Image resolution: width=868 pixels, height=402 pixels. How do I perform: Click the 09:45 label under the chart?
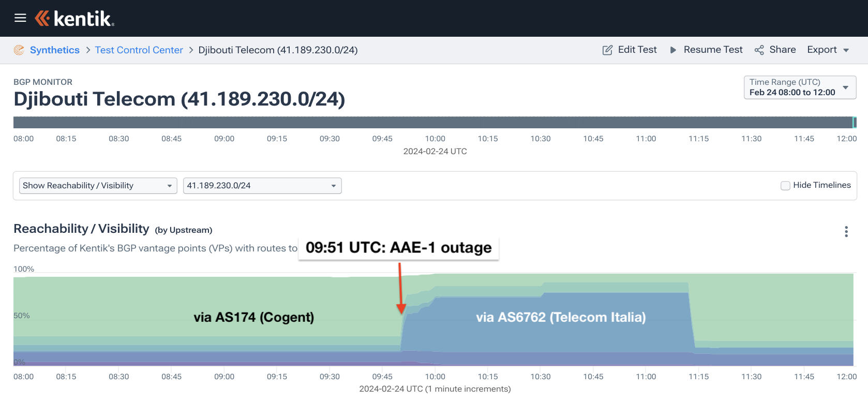pos(382,377)
